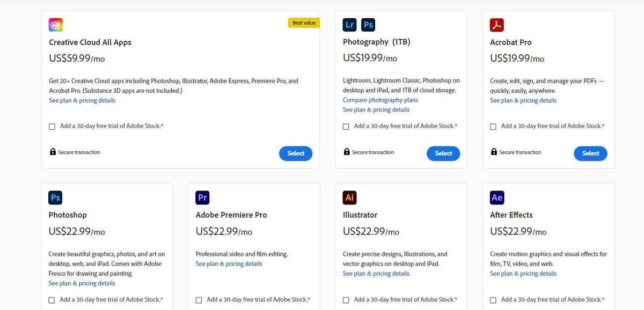Check Adobe Stock trial under Photography plan
Viewport: 644px width, 310px height.
(x=346, y=127)
